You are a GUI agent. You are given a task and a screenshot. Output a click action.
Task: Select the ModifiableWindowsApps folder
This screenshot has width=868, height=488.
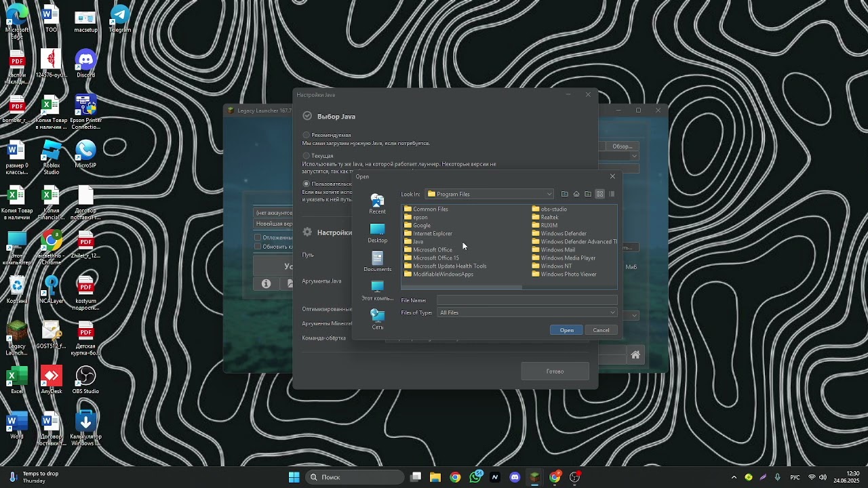(x=439, y=274)
